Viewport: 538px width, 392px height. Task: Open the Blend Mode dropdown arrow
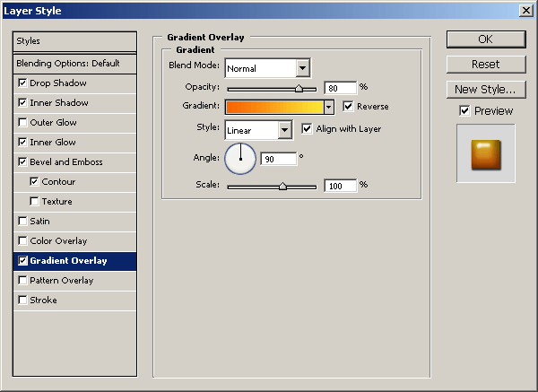[302, 68]
